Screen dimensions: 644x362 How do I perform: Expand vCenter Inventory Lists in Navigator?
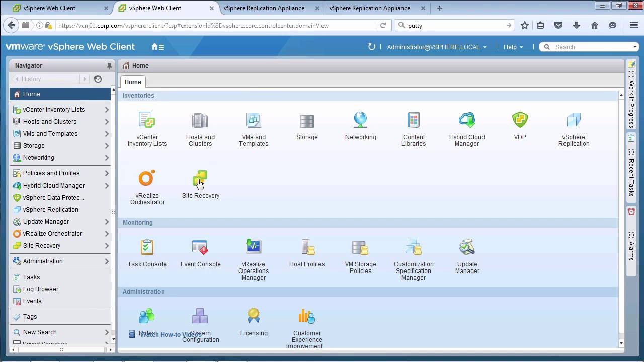(x=107, y=110)
